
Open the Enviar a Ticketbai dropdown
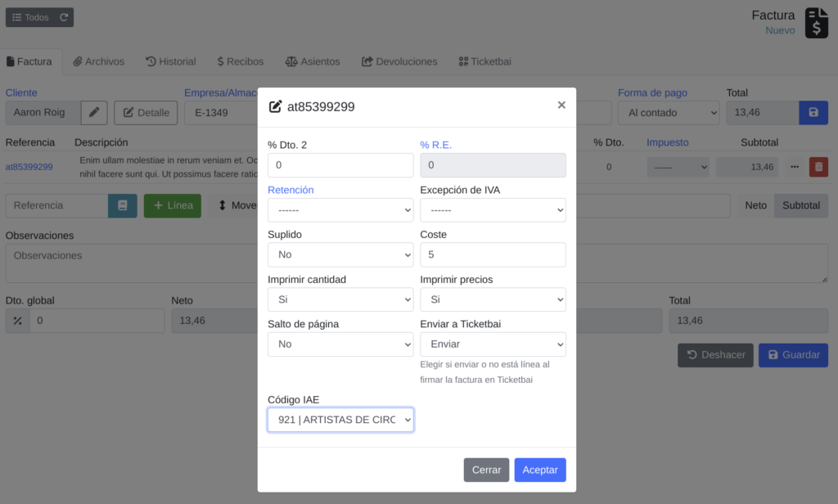pyautogui.click(x=493, y=344)
